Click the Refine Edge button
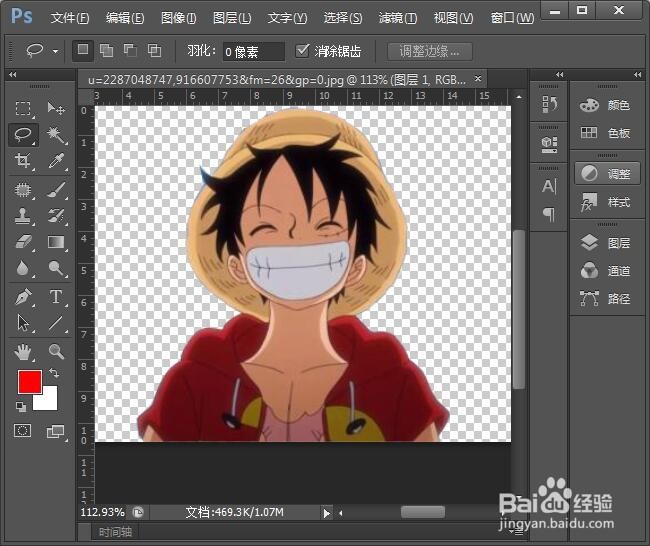 coord(429,51)
